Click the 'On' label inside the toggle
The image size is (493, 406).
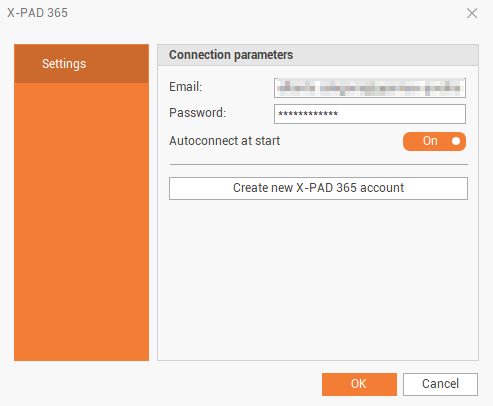tap(430, 141)
